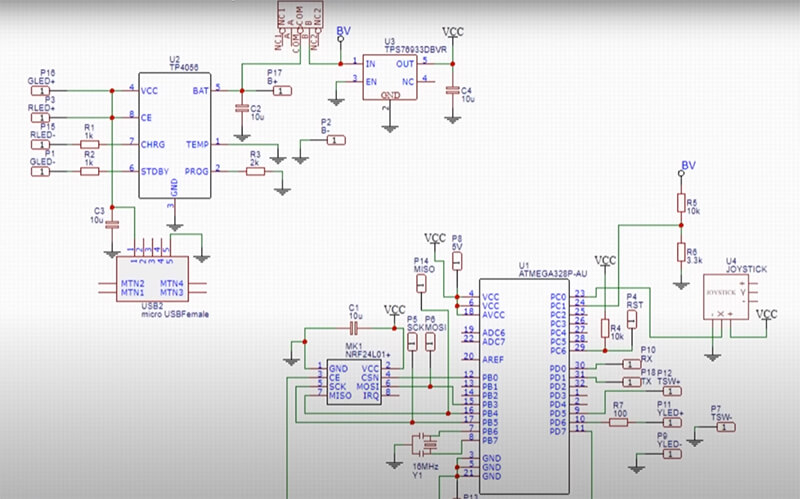Click the 16MHz crystal value text
Screen dimensions: 800x499
[424, 466]
